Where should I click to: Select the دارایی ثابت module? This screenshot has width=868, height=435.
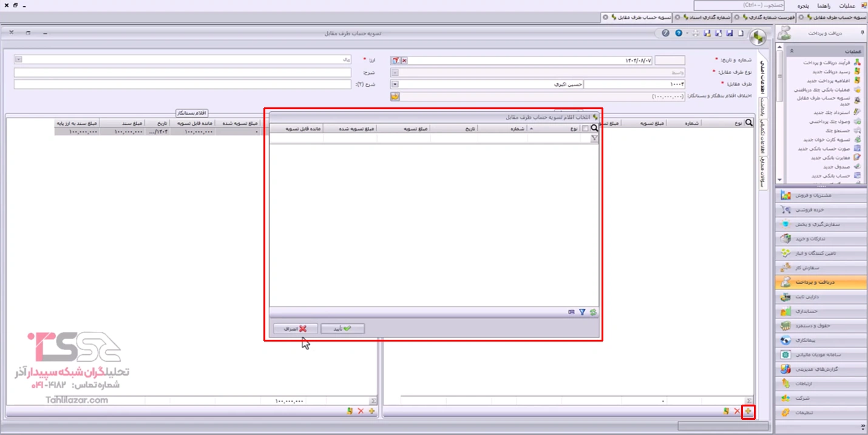point(821,297)
